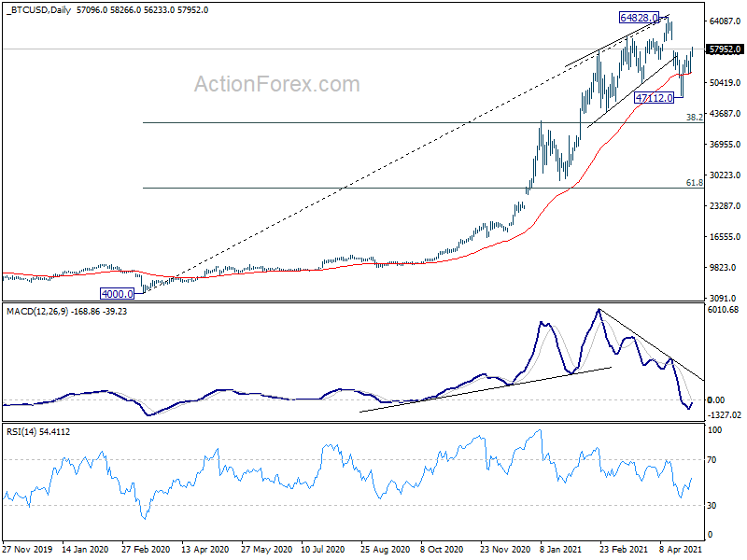Click the 4000.0 price label

coord(118,294)
